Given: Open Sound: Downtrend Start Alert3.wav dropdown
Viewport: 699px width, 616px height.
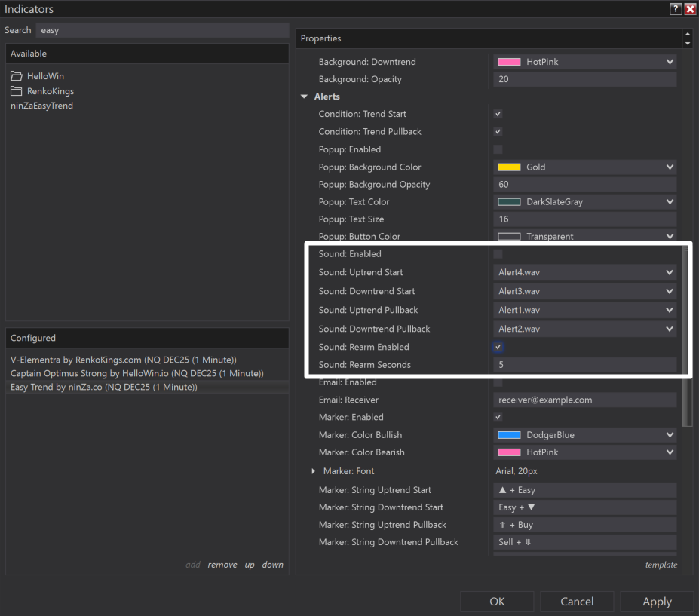Looking at the screenshot, I should (x=585, y=291).
